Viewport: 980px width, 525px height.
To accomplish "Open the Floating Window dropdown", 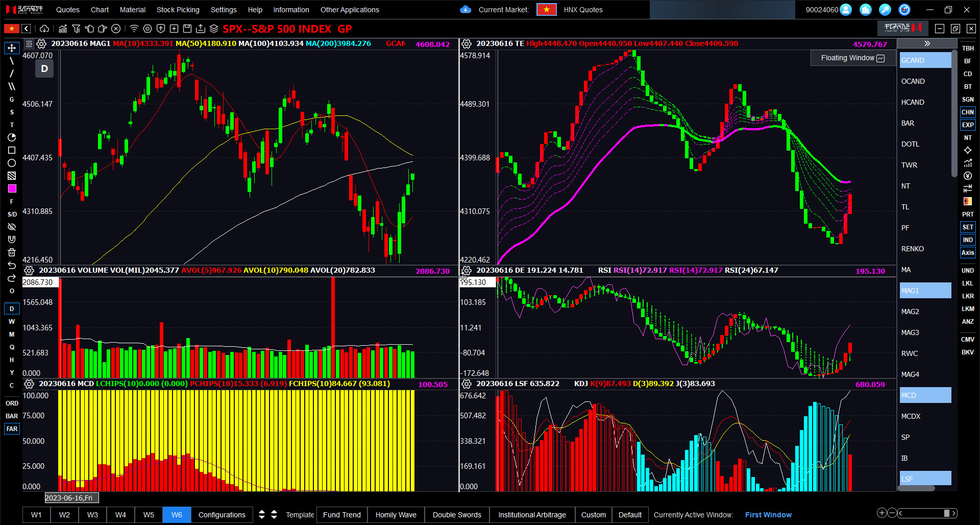I will pyautogui.click(x=852, y=58).
